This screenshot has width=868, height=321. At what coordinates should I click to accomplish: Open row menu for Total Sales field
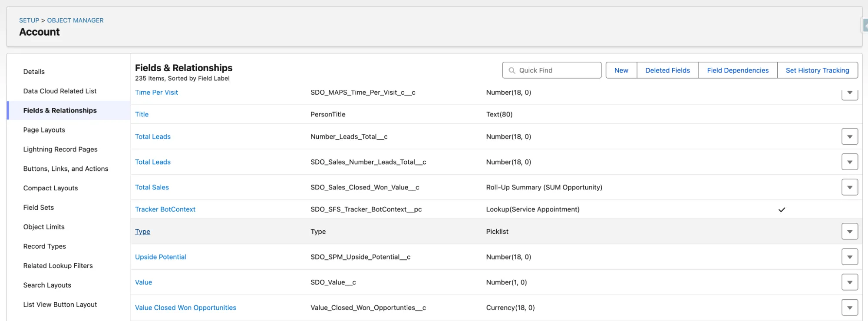849,187
